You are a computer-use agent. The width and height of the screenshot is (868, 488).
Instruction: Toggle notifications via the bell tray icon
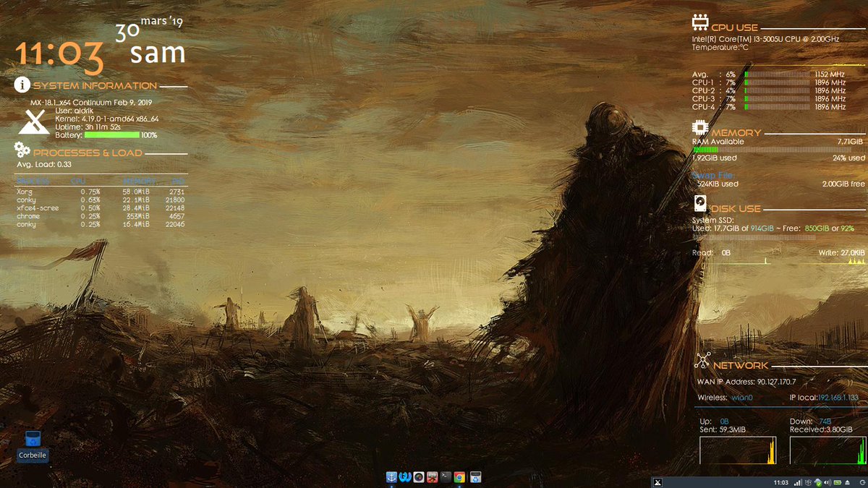808,482
